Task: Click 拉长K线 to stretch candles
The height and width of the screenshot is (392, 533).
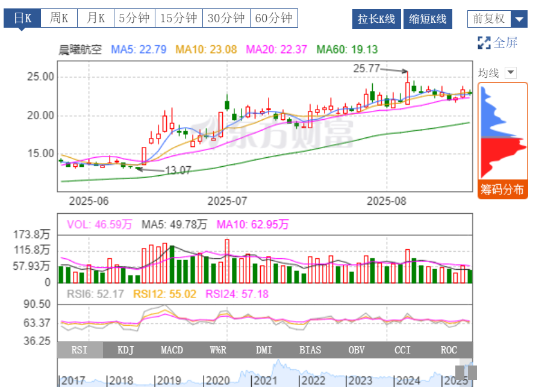Action: click(376, 19)
